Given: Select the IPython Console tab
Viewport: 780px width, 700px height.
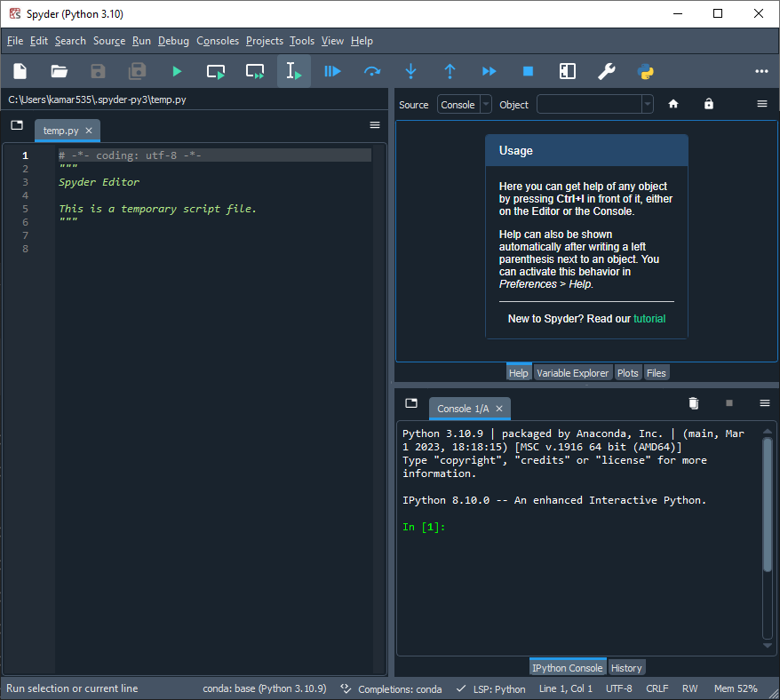Looking at the screenshot, I should (x=567, y=668).
